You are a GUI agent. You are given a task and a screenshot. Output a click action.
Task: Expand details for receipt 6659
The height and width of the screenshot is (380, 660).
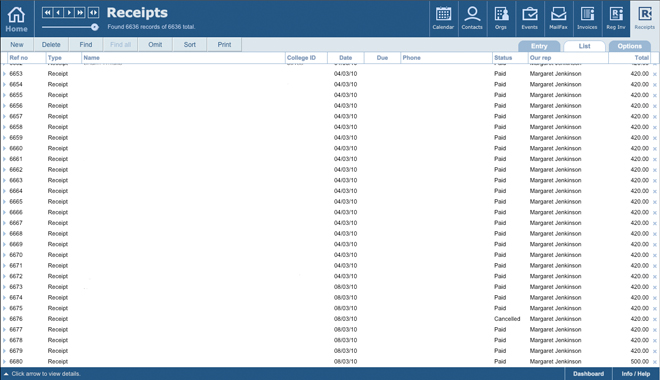tap(4, 138)
